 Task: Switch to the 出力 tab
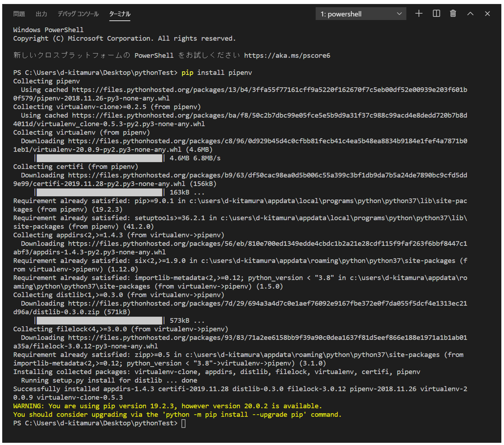tap(42, 14)
